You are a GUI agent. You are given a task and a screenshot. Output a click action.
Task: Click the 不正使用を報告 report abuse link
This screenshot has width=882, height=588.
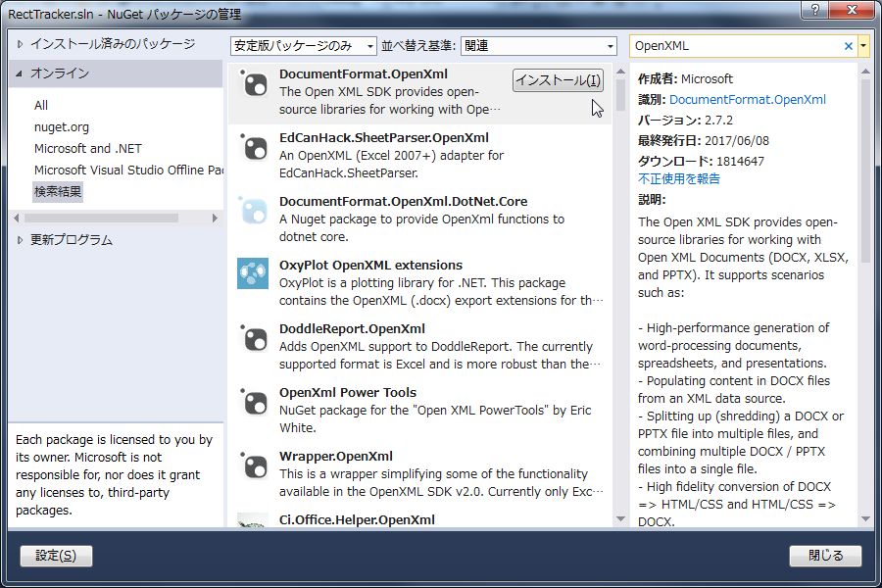coord(679,179)
